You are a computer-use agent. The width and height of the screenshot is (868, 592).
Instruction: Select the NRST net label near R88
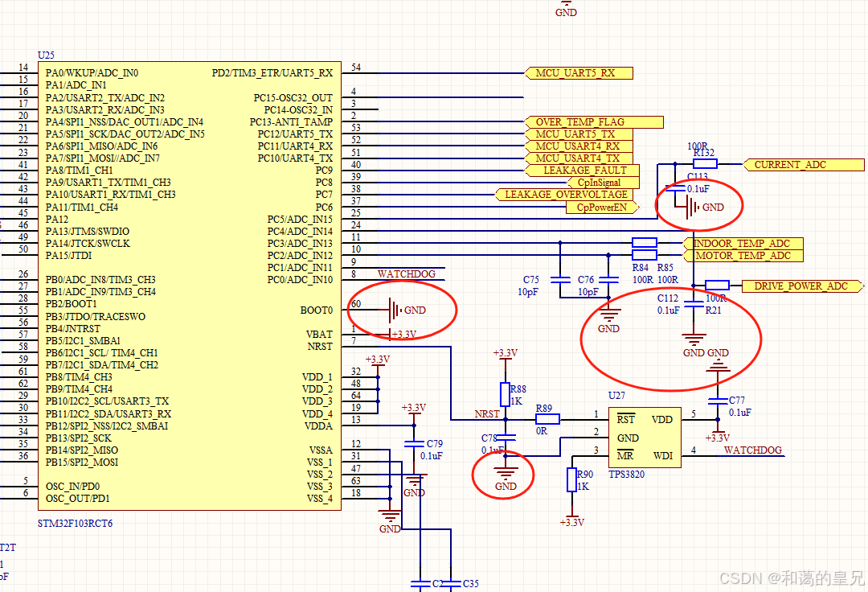(486, 413)
